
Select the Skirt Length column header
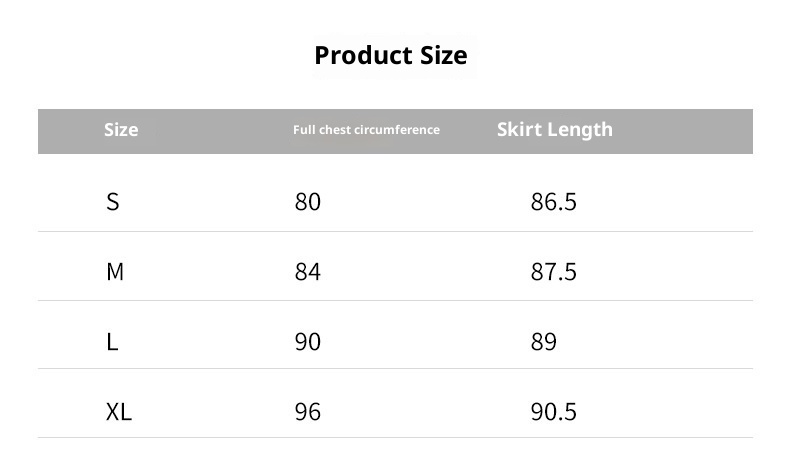(554, 129)
